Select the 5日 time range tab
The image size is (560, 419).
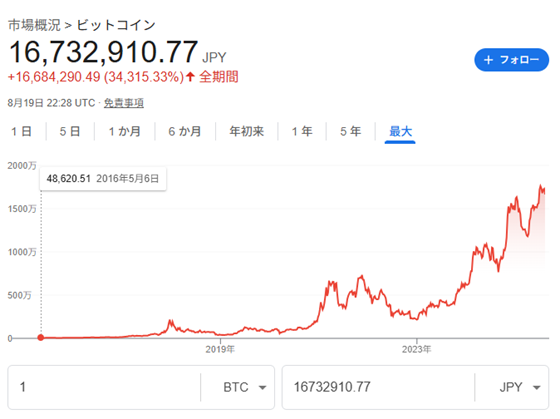point(70,131)
